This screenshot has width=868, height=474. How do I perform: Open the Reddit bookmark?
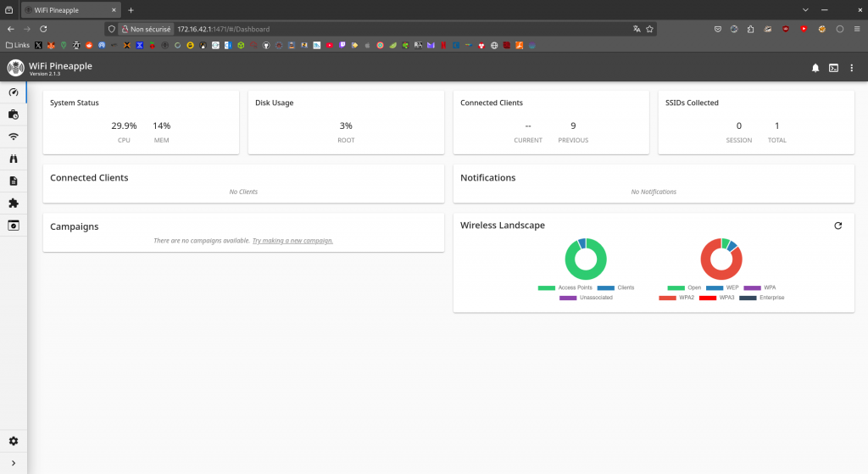(x=89, y=46)
